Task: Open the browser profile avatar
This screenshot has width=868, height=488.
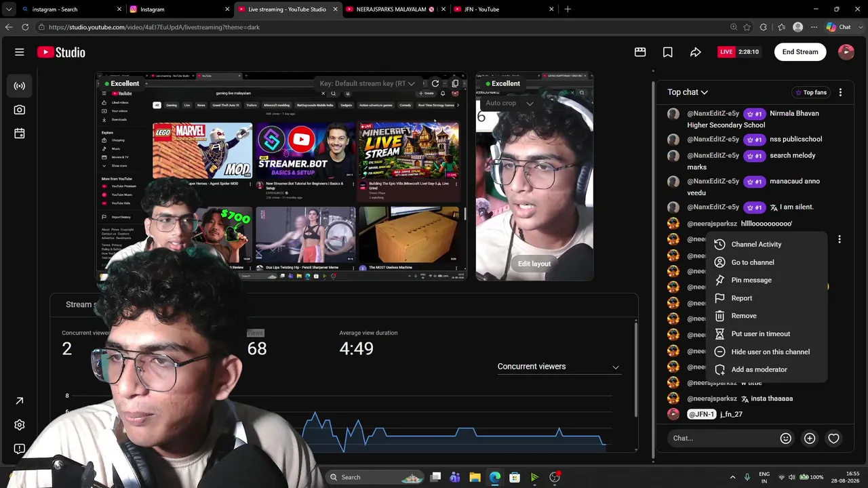Action: [798, 27]
